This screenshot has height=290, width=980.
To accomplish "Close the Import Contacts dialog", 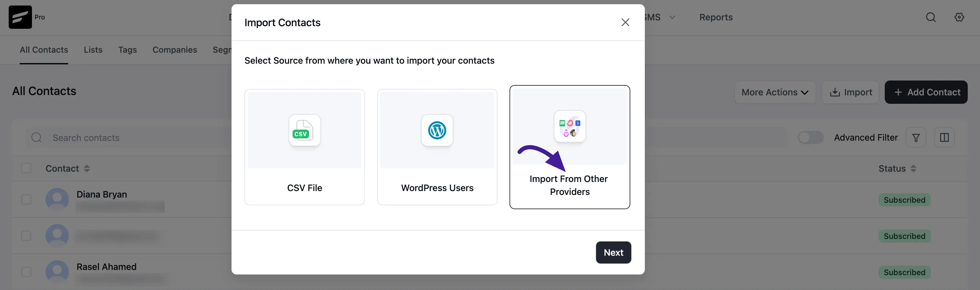I will 625,23.
